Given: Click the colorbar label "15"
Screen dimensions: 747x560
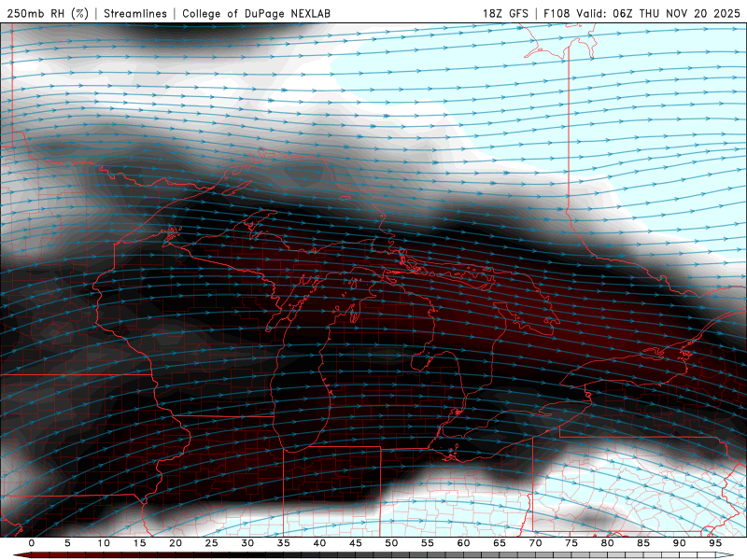Looking at the screenshot, I should [139, 543].
